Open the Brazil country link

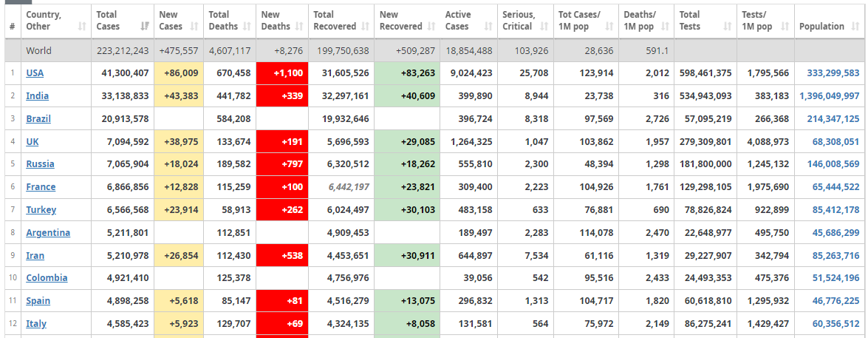tap(38, 118)
